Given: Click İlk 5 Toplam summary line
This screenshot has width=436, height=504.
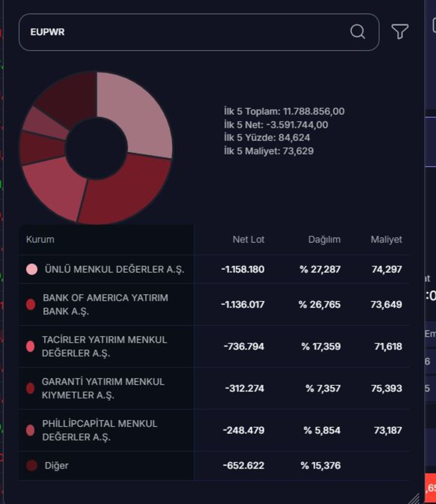Looking at the screenshot, I should coord(284,111).
